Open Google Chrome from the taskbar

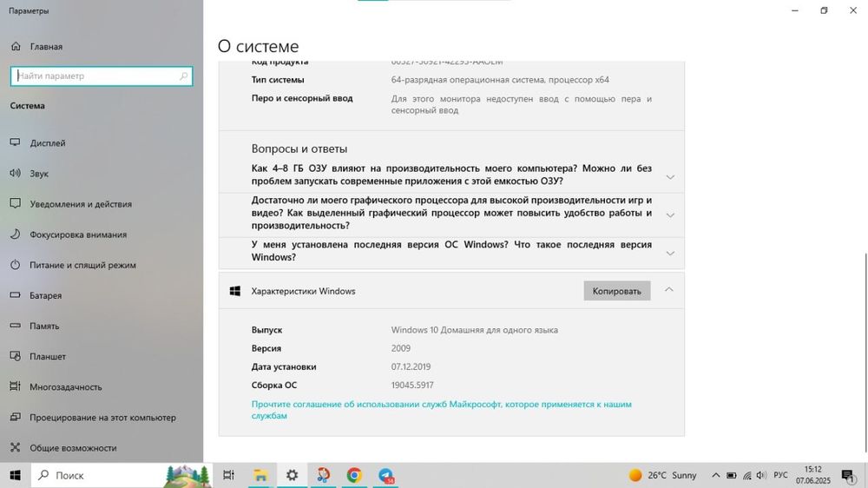click(x=354, y=475)
